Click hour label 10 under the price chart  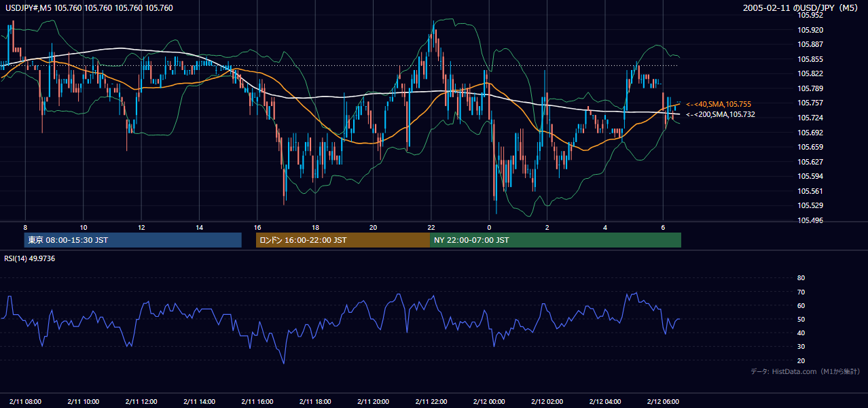click(x=83, y=226)
